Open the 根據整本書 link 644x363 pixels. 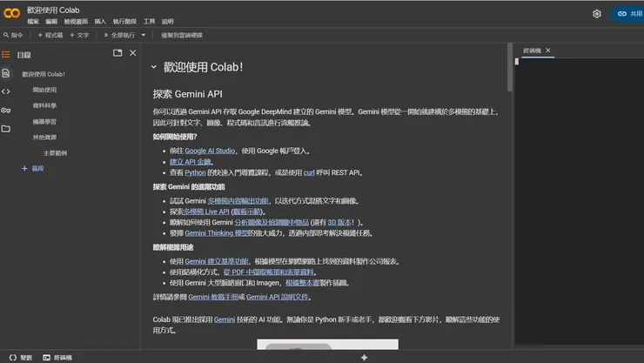[302, 283]
